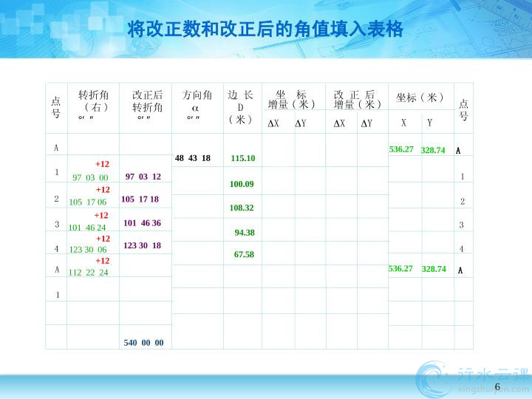Screen dimensions: 532x399
Task: Select the 坐标(米) header cell
Action: [420, 98]
